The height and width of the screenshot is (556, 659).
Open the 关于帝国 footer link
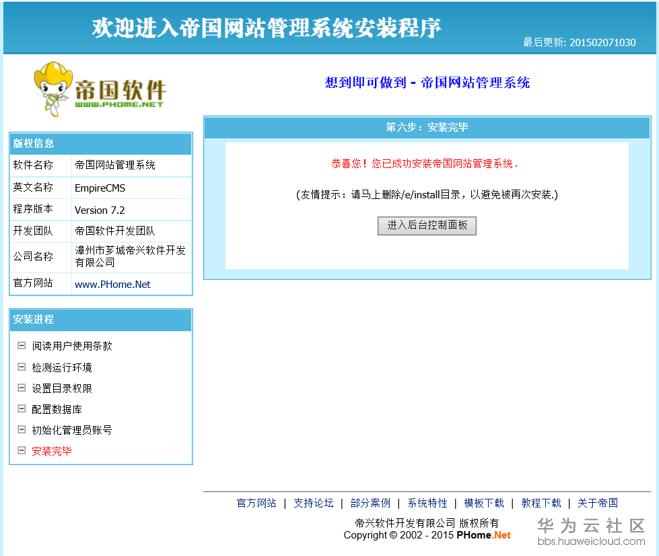598,503
